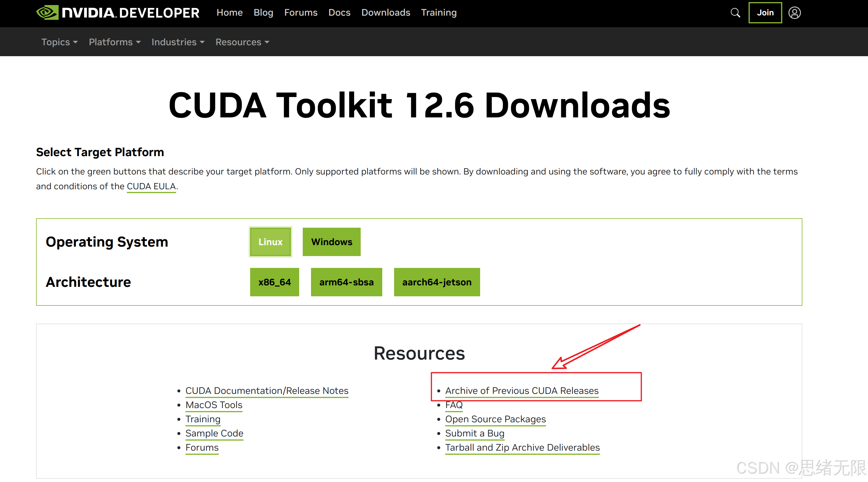
Task: Choose the arm64-sbsa architecture option
Action: [346, 282]
